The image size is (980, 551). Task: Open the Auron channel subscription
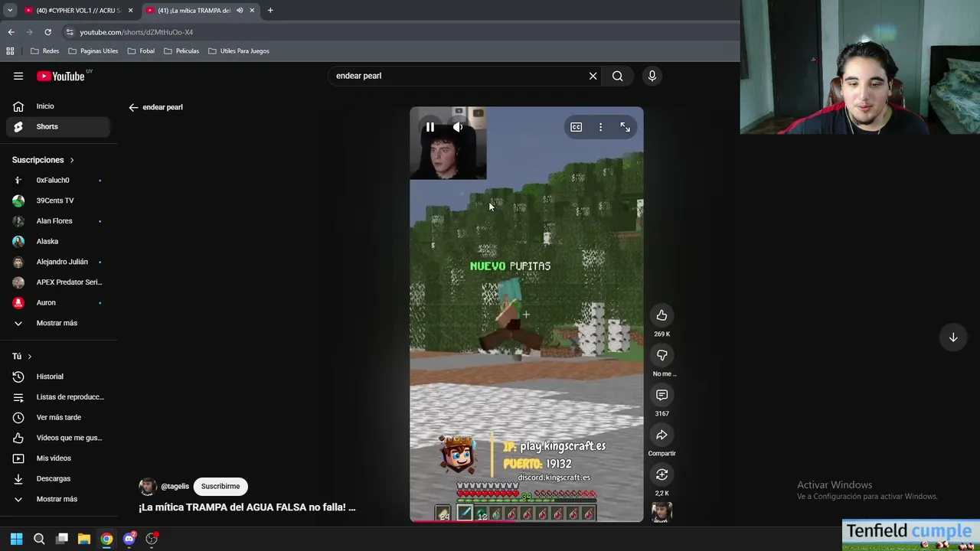click(59, 302)
